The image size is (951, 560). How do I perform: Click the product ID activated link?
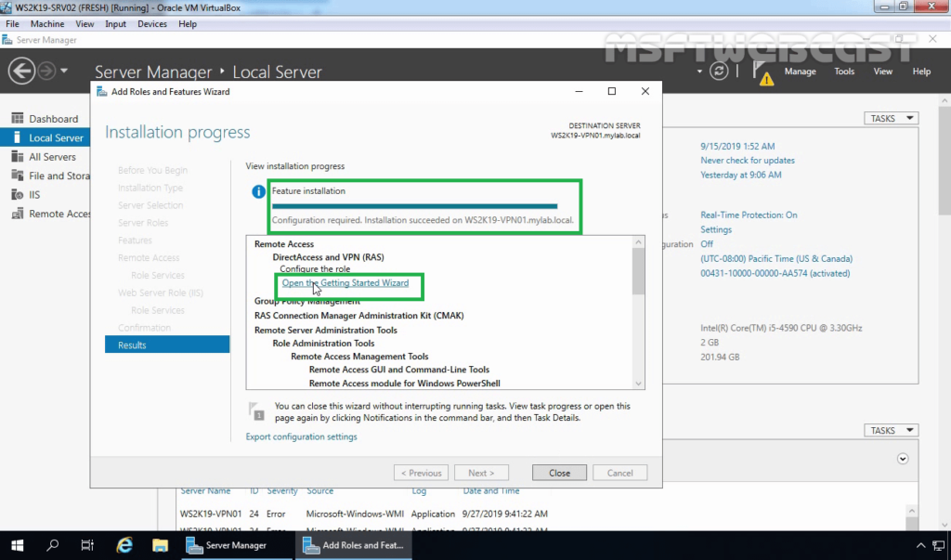(x=775, y=273)
